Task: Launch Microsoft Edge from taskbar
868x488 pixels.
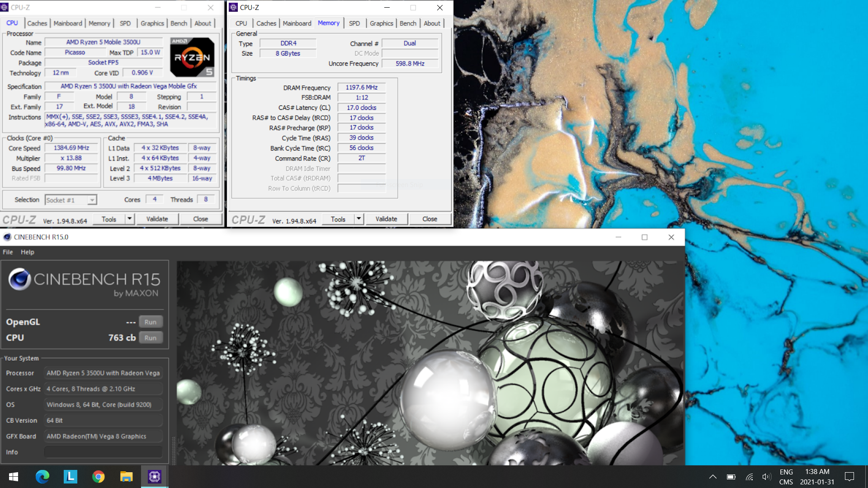Action: (42, 477)
